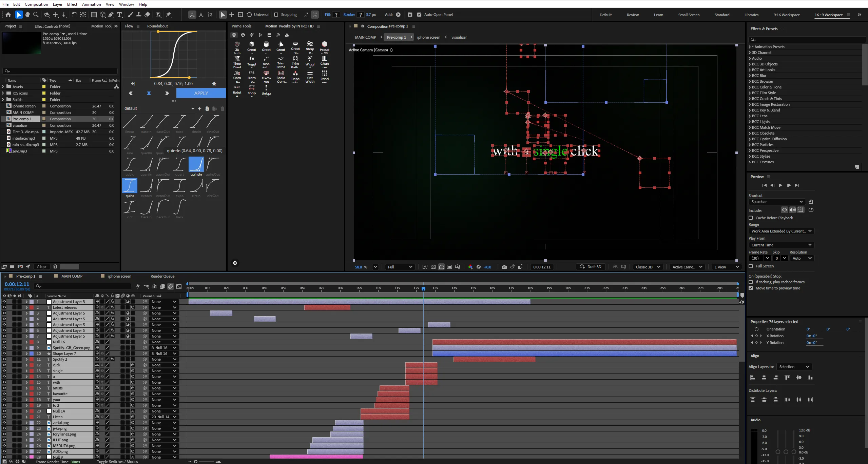Select the Rectangle shape tool
This screenshot has height=464, width=868.
(x=94, y=15)
